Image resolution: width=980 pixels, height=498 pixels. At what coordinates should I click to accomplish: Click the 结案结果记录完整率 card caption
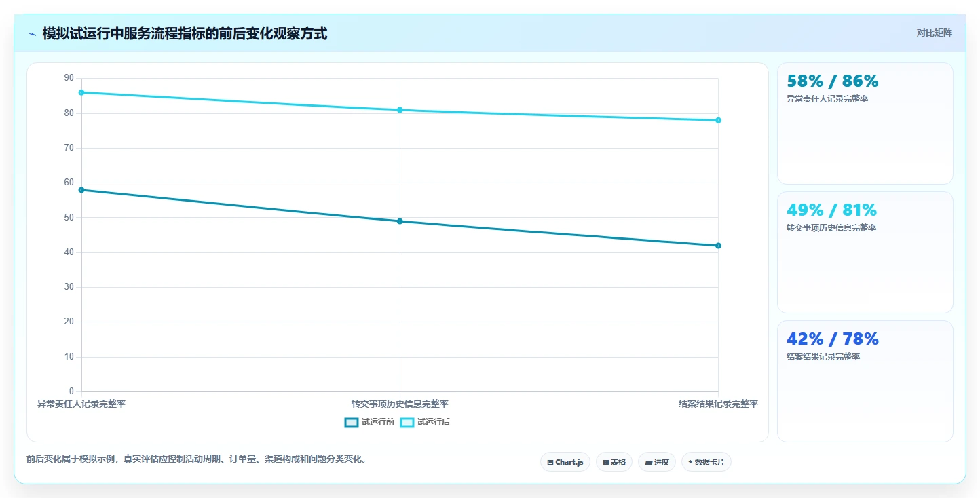[823, 357]
